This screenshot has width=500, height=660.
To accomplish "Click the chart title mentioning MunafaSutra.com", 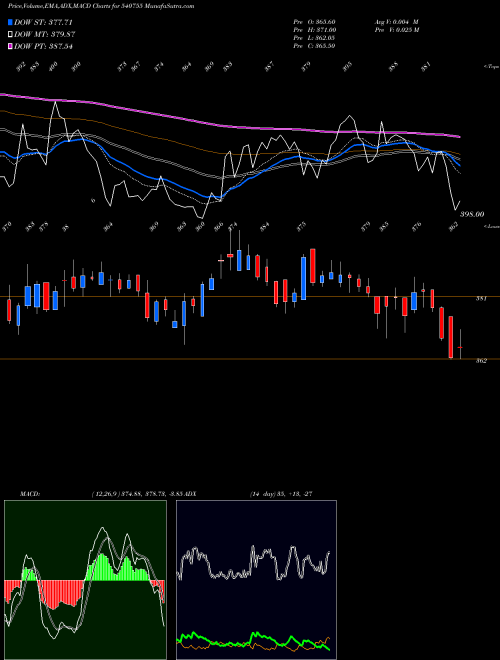I will coord(101,7).
